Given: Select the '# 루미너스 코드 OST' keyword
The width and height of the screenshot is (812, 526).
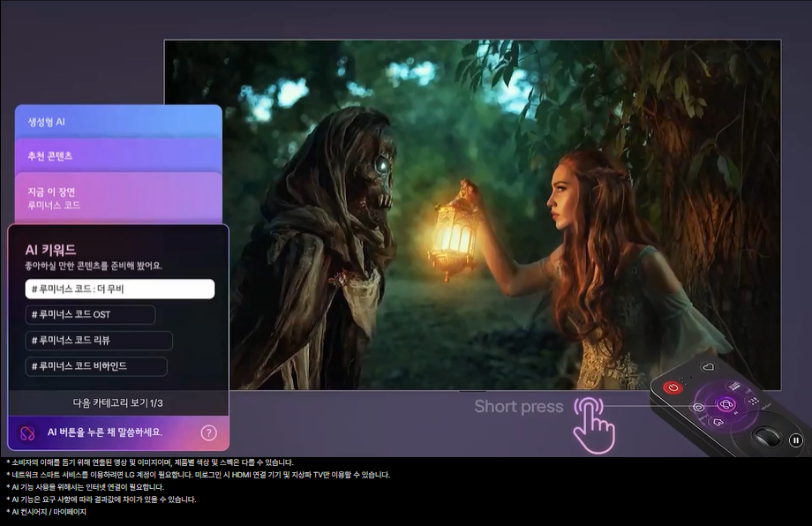Looking at the screenshot, I should (x=90, y=315).
